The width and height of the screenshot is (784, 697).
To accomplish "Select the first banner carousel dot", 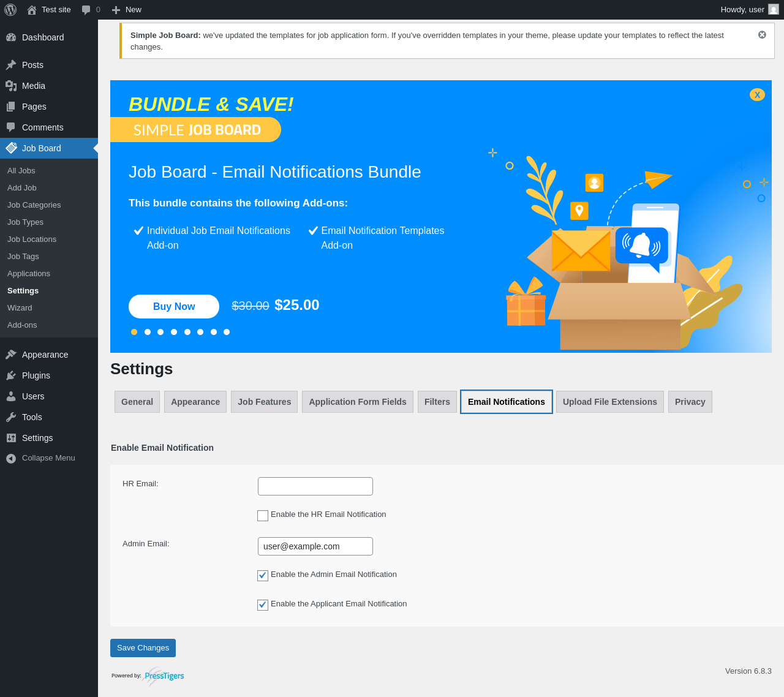I will click(134, 332).
